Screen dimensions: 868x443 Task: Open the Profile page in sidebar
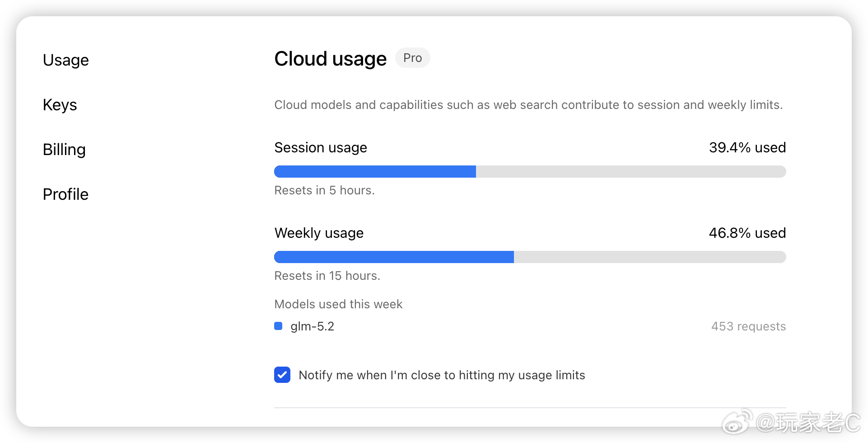point(66,194)
